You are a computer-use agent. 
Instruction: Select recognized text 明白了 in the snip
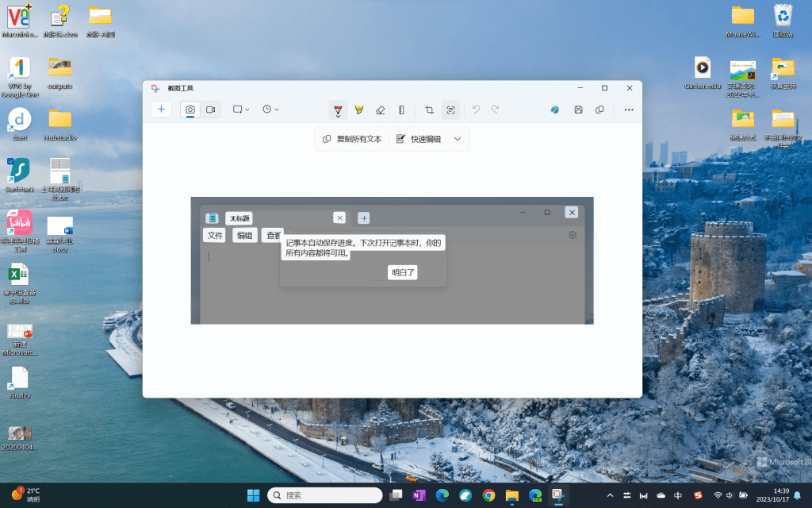click(402, 272)
